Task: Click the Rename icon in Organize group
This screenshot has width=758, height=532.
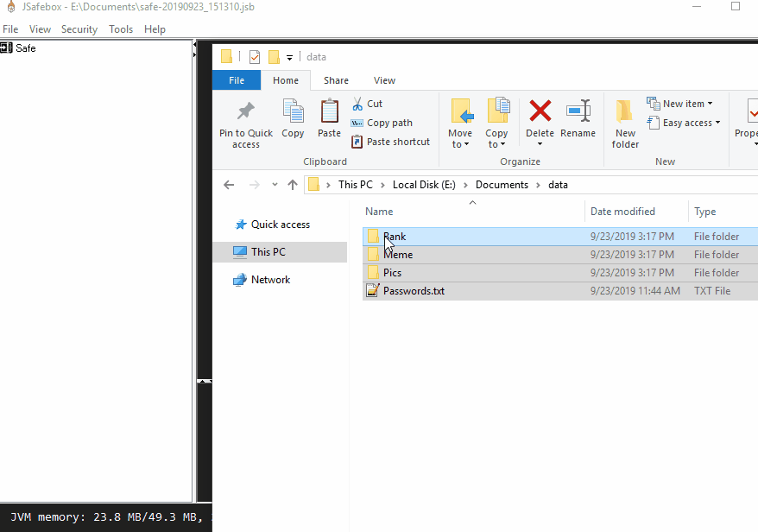Action: coord(578,112)
